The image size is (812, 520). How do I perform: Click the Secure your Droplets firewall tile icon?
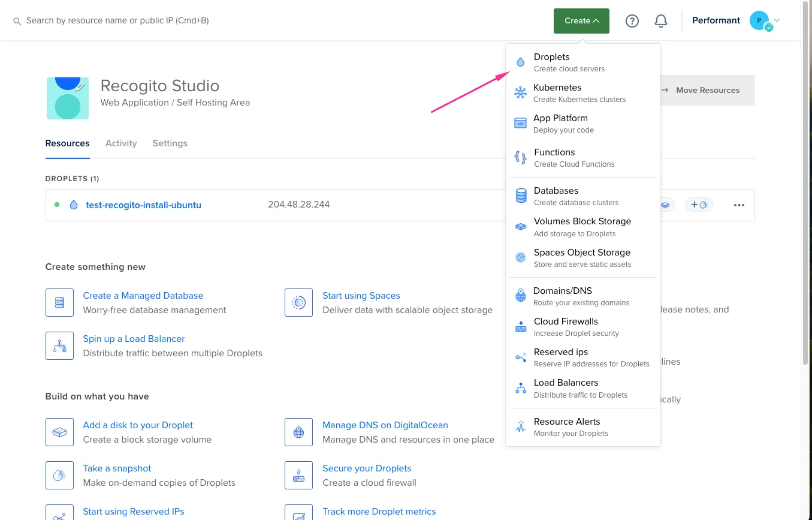coord(298,475)
